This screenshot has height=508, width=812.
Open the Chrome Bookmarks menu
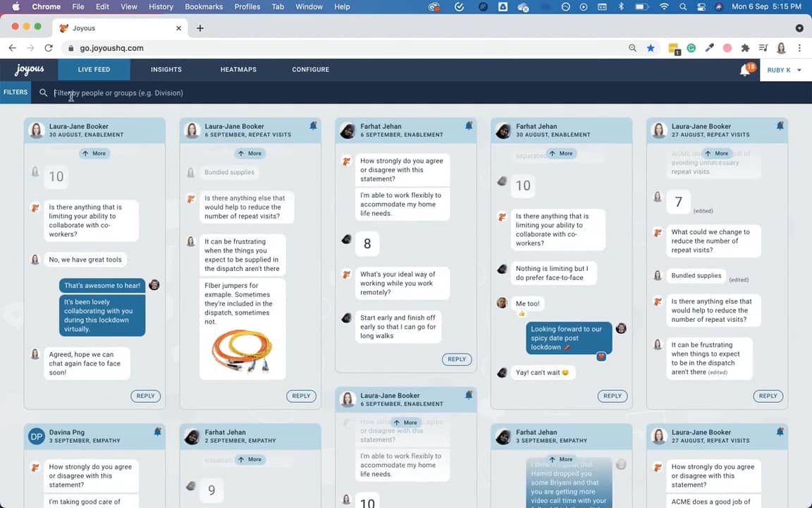tap(204, 7)
